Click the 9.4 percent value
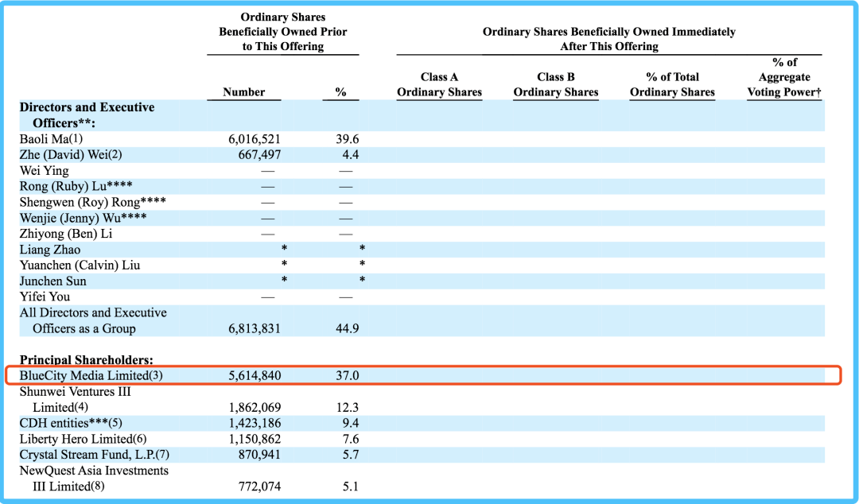859x504 pixels. click(351, 424)
